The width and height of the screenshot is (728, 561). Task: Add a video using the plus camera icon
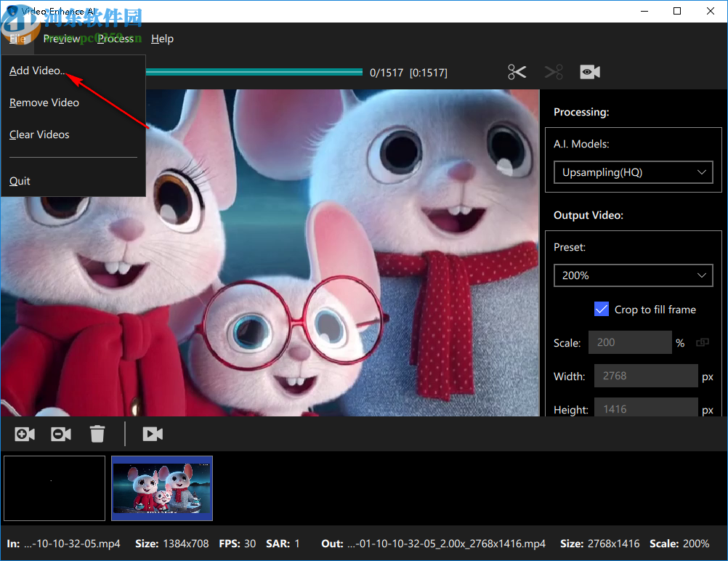24,433
